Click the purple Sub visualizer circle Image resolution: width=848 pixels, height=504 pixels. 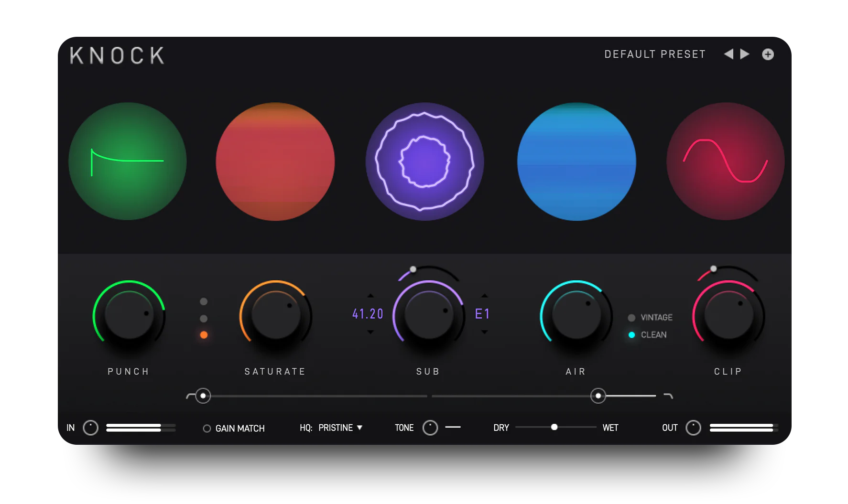424,161
